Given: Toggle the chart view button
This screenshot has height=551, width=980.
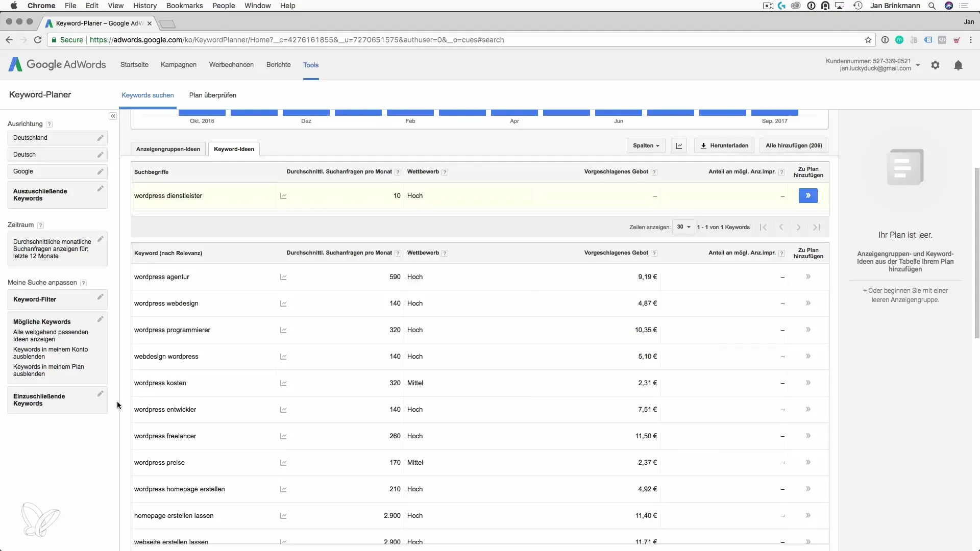Looking at the screenshot, I should click(679, 145).
